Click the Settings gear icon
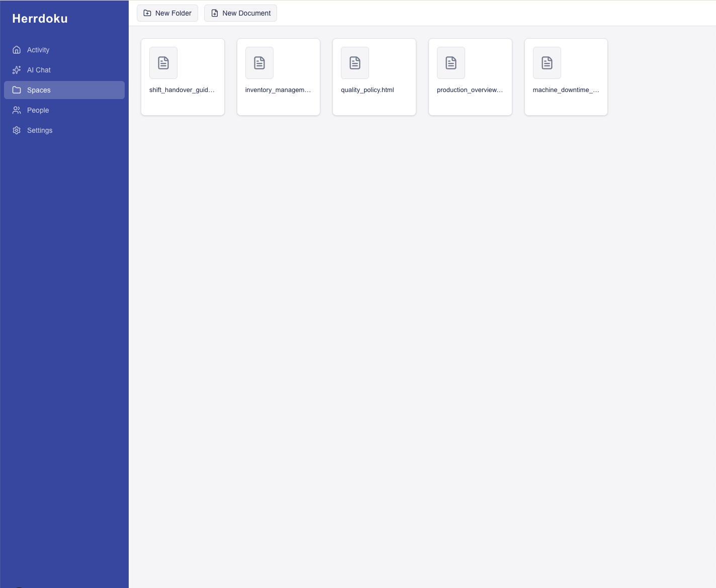Screen dimensions: 716x588 pos(17,130)
